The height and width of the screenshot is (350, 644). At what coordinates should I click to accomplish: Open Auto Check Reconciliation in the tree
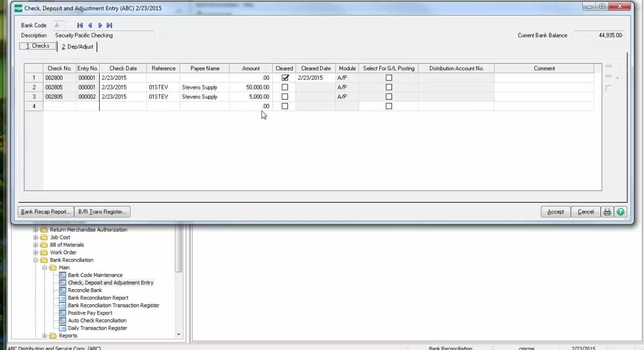pyautogui.click(x=97, y=320)
